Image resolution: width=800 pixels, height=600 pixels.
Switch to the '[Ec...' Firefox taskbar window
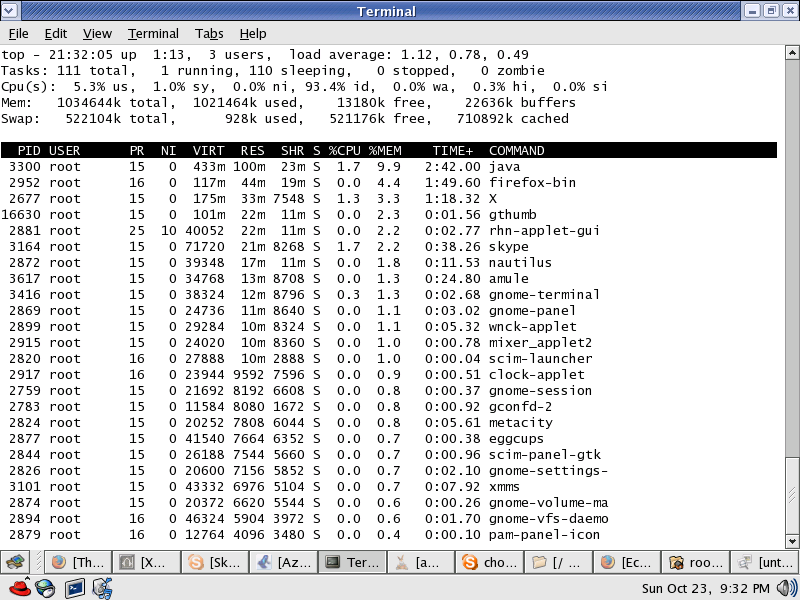click(627, 562)
